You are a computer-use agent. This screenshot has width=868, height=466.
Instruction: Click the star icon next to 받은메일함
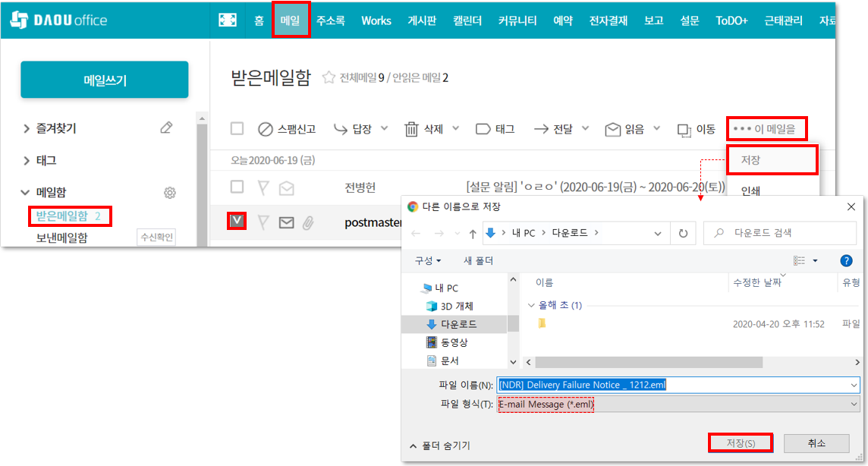pos(329,77)
